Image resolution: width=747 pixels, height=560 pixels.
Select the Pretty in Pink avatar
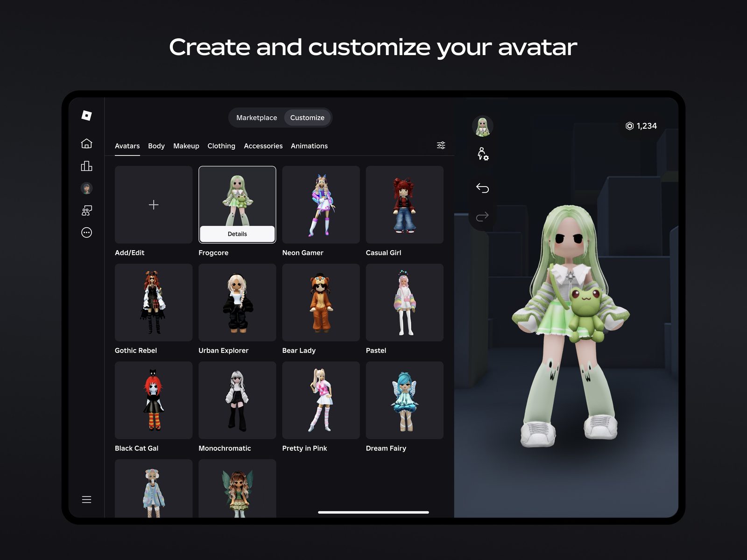(x=321, y=400)
